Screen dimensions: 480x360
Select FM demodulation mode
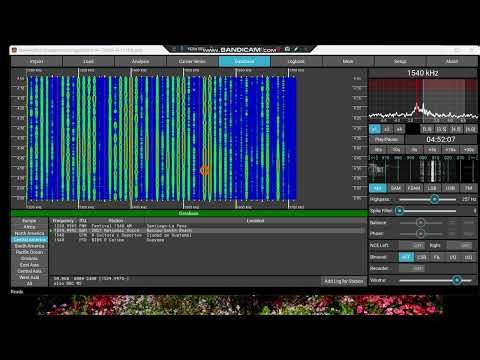click(x=468, y=188)
